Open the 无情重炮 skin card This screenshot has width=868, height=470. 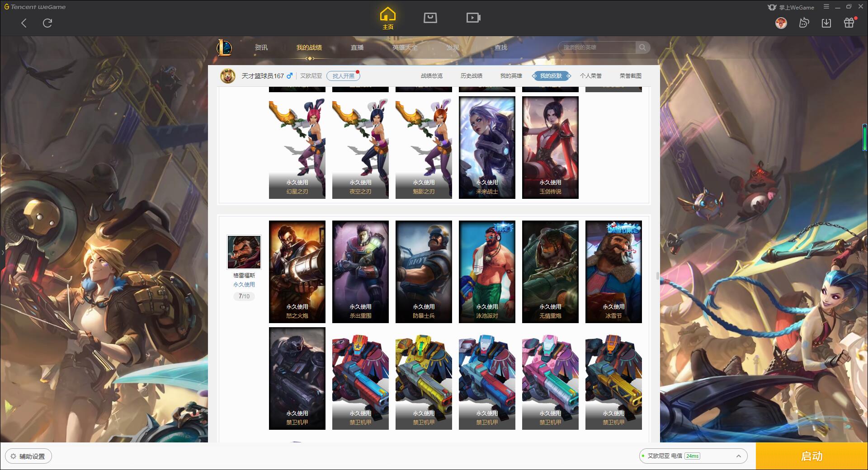pyautogui.click(x=550, y=272)
